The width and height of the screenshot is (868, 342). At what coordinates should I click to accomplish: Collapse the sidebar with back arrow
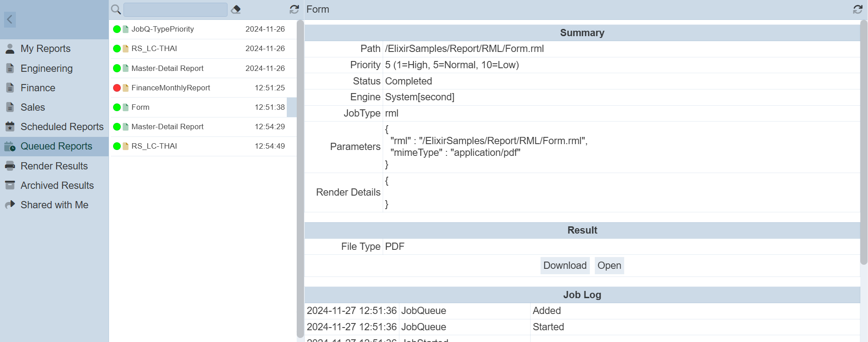[x=10, y=19]
